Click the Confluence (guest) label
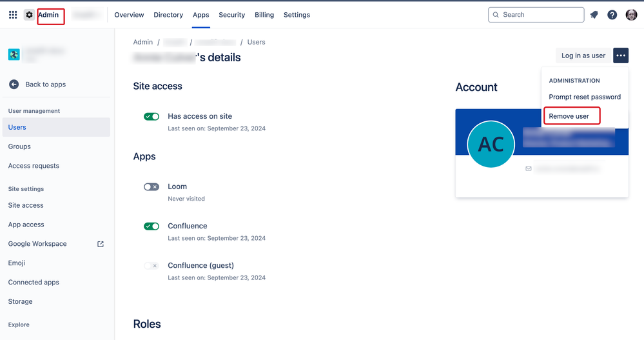Screen dimensions: 644x340 click(201, 265)
